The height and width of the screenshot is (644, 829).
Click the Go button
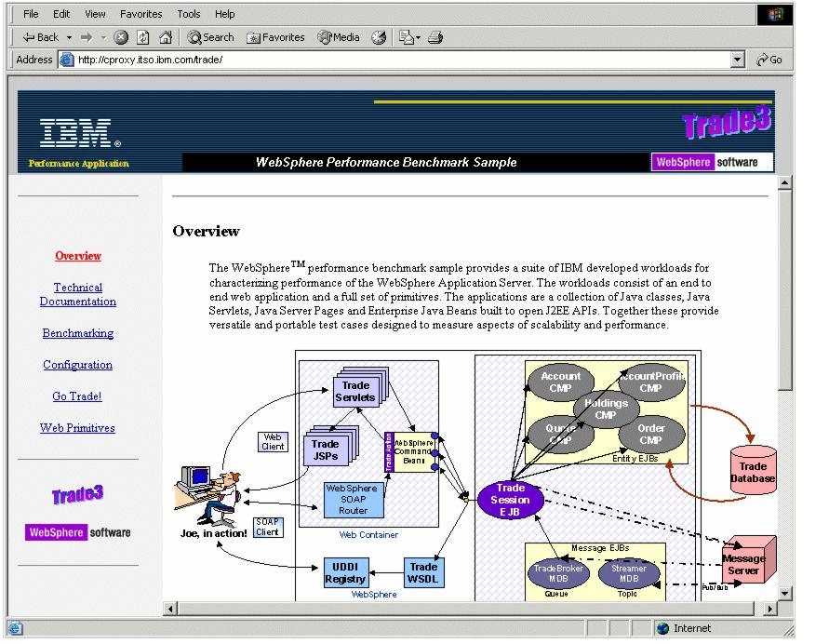769,60
